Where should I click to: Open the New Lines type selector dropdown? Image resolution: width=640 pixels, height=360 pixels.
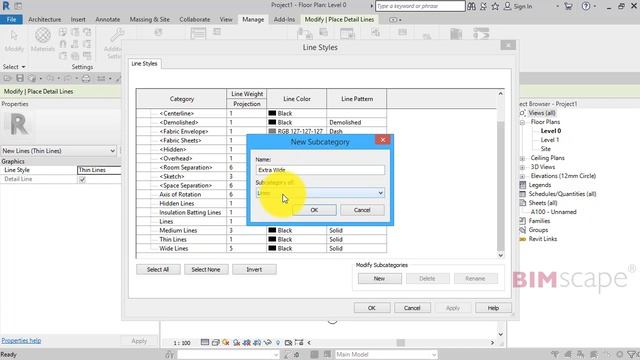(58, 151)
